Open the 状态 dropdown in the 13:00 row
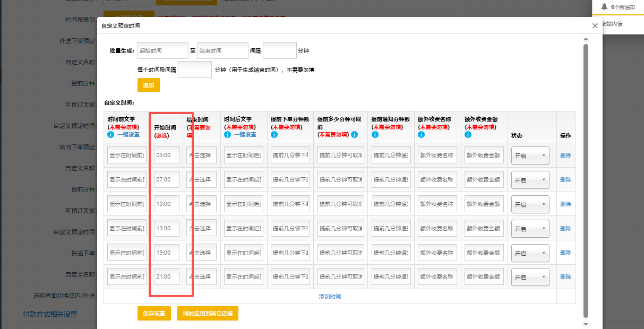Image resolution: width=644 pixels, height=329 pixels. coord(530,229)
